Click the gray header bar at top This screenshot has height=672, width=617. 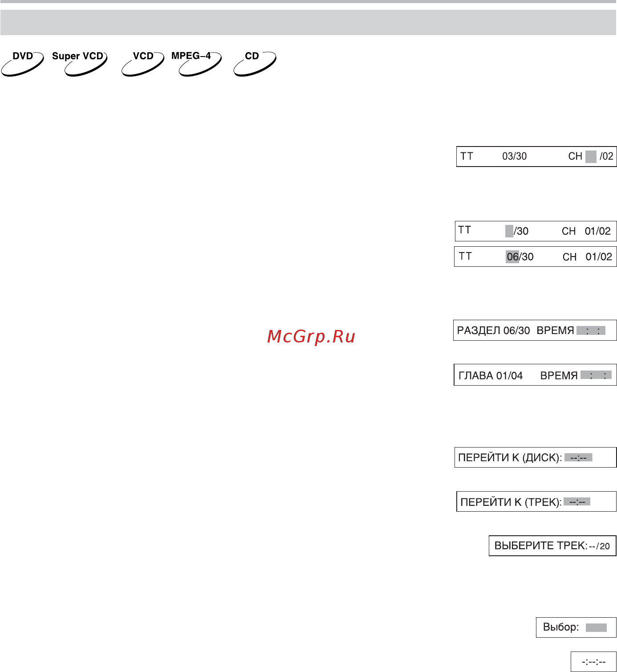pos(308,22)
